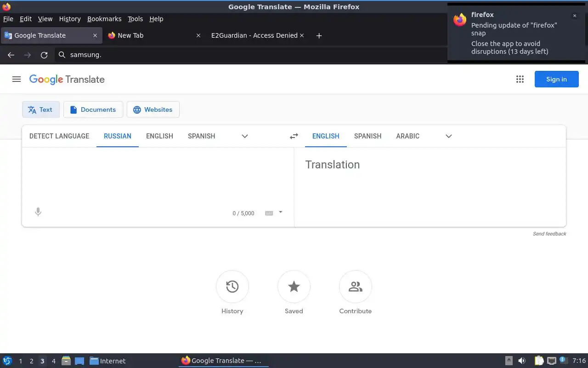Switch to Websites translation
588x368 pixels.
153,109
